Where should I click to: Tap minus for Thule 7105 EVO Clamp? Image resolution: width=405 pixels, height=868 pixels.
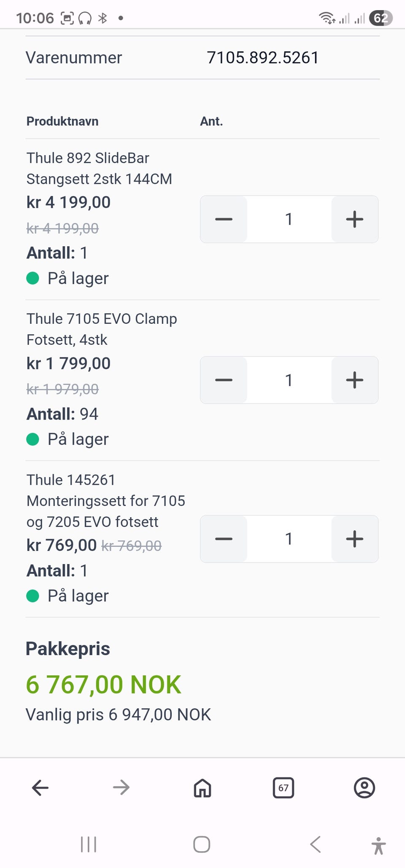click(224, 380)
